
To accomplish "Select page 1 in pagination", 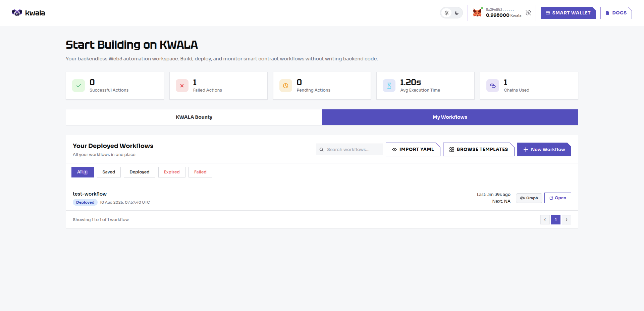I will (556, 220).
